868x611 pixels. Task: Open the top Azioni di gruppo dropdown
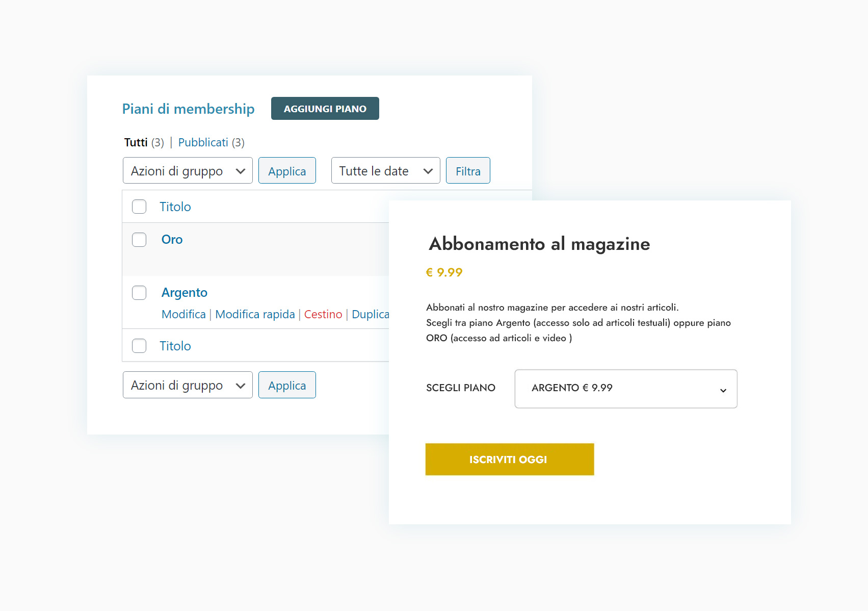(x=188, y=171)
